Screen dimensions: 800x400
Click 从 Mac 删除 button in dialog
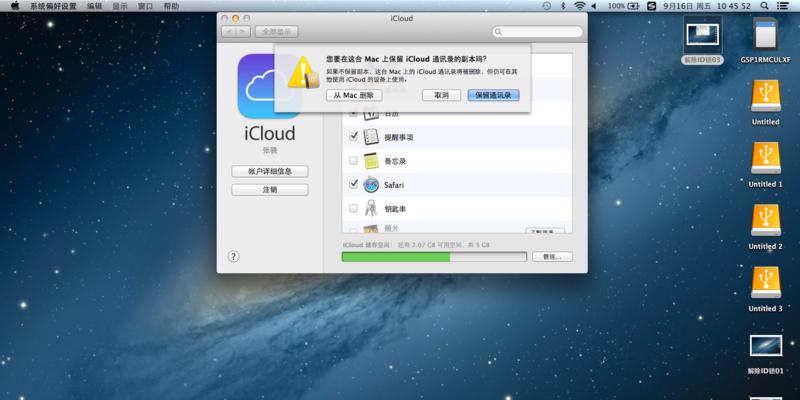coord(354,95)
